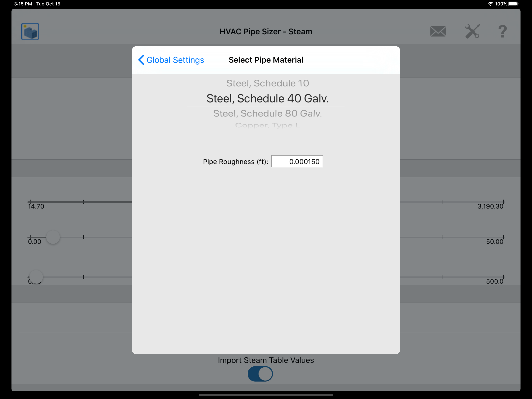532x399 pixels.
Task: Pick Copper, Type L material
Action: click(267, 125)
